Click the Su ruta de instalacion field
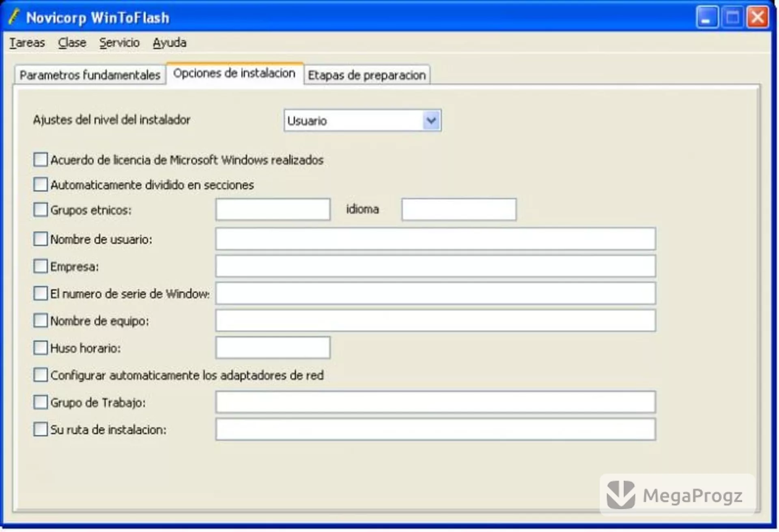Viewport: 779px width, 532px height. 435,429
